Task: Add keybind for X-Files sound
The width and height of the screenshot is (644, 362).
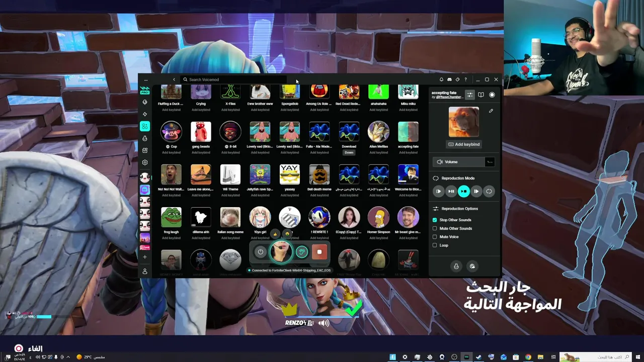Action: [x=230, y=110]
